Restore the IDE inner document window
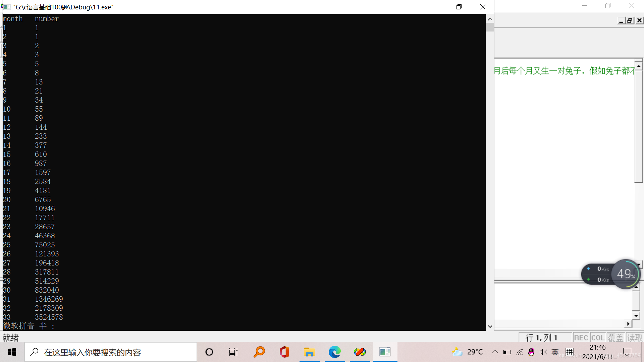 pos(630,20)
